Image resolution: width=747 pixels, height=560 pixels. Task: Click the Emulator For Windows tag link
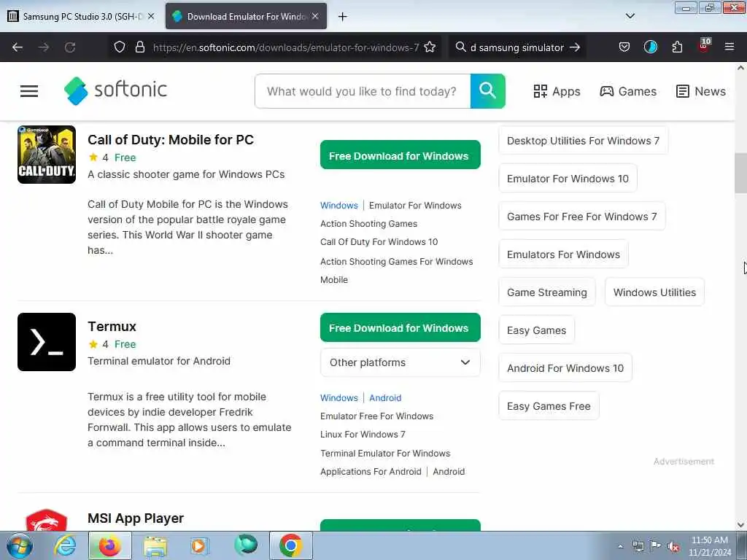click(x=415, y=205)
